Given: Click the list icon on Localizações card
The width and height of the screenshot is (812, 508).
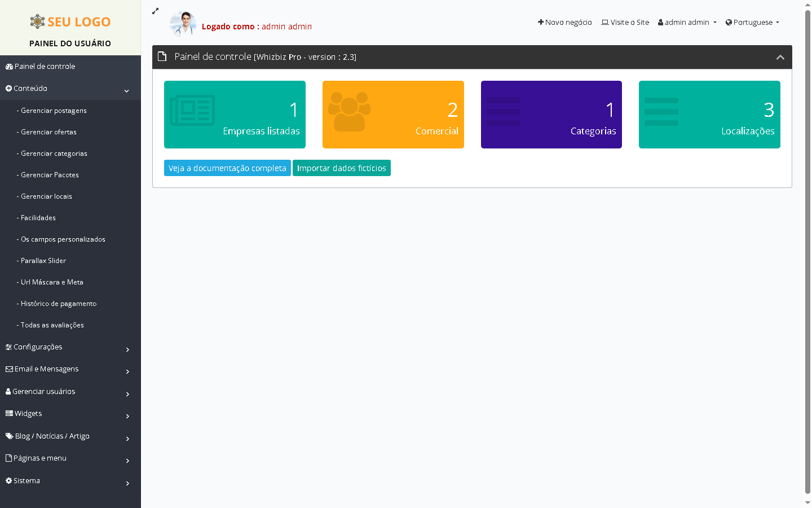Looking at the screenshot, I should pyautogui.click(x=661, y=112).
